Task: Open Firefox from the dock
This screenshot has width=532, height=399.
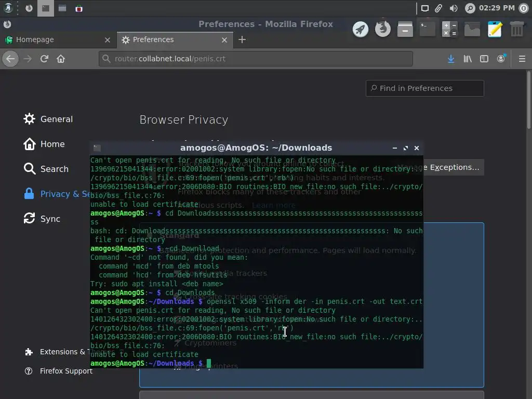Action: click(x=383, y=29)
